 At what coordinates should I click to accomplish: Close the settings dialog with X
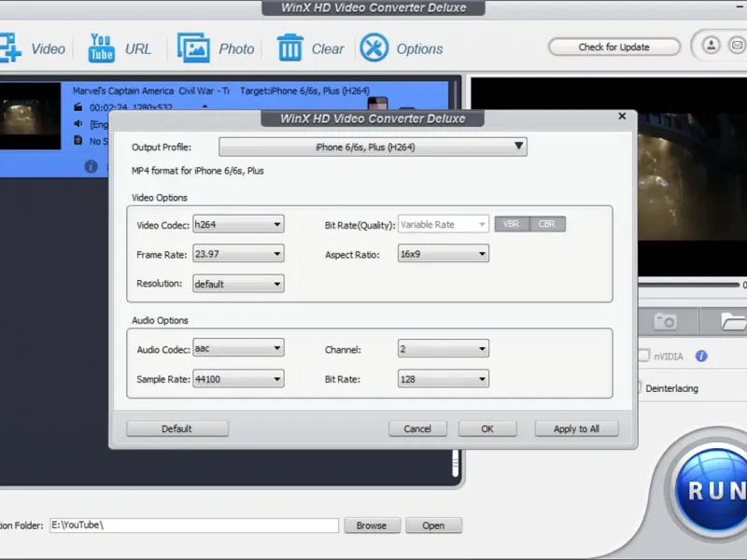[x=622, y=116]
